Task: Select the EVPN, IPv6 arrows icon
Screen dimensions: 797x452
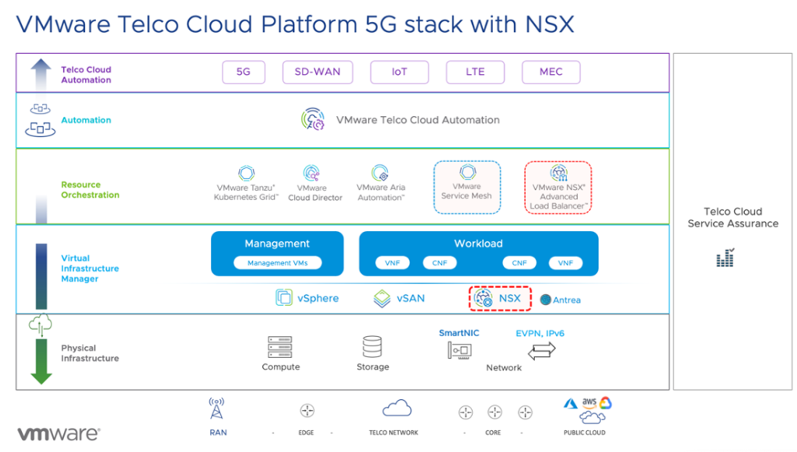Action: point(542,350)
